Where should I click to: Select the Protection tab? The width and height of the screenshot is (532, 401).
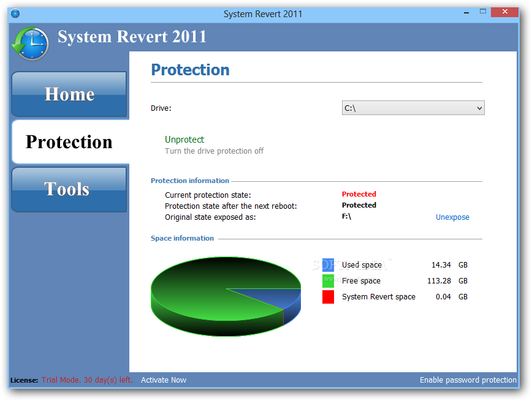coord(70,141)
